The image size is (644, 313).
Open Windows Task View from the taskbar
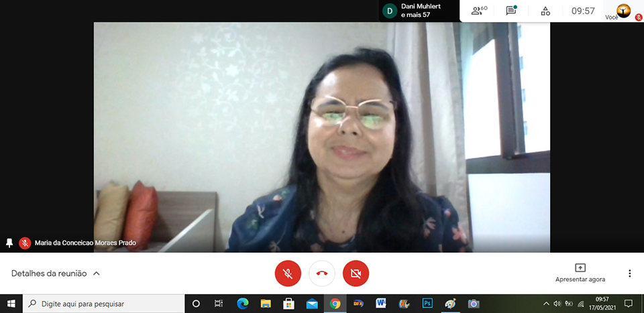tap(219, 304)
